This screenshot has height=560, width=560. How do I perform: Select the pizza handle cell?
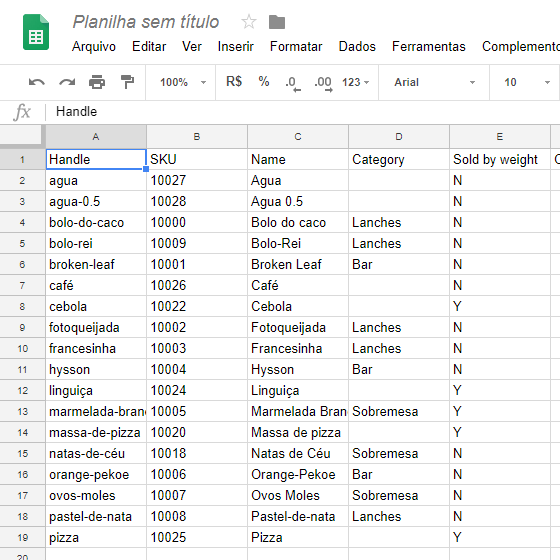[96, 538]
